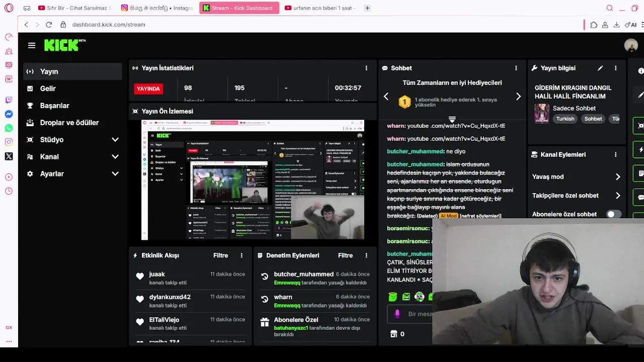644x362 pixels.
Task: Switch to Instagram browser tab
Action: click(x=157, y=8)
